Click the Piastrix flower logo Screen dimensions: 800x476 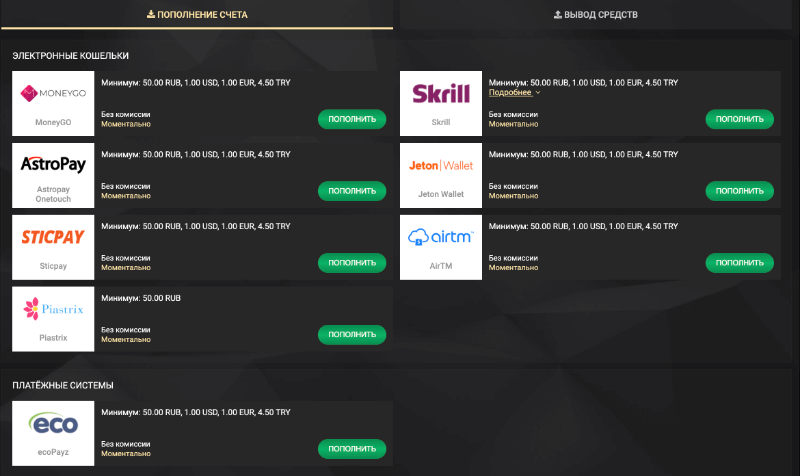coord(53,309)
